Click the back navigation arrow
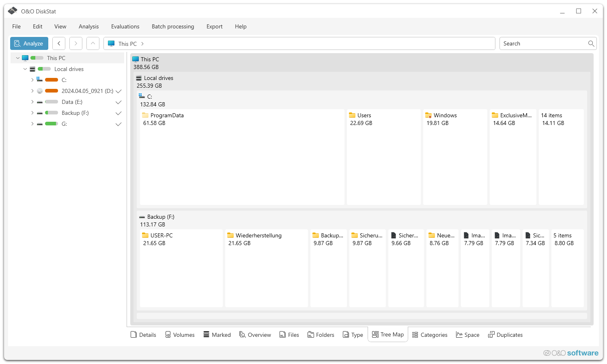Viewport: 607px width, 364px height. point(59,43)
